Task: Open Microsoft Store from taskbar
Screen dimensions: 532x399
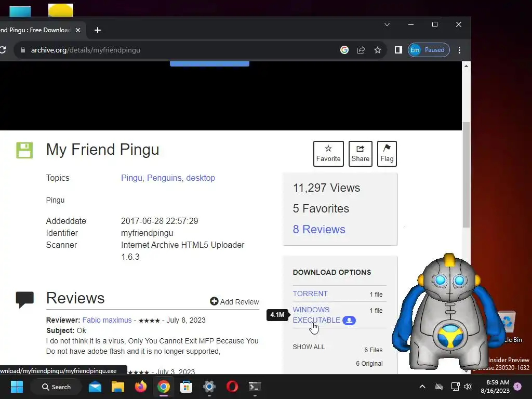Action: [186, 387]
